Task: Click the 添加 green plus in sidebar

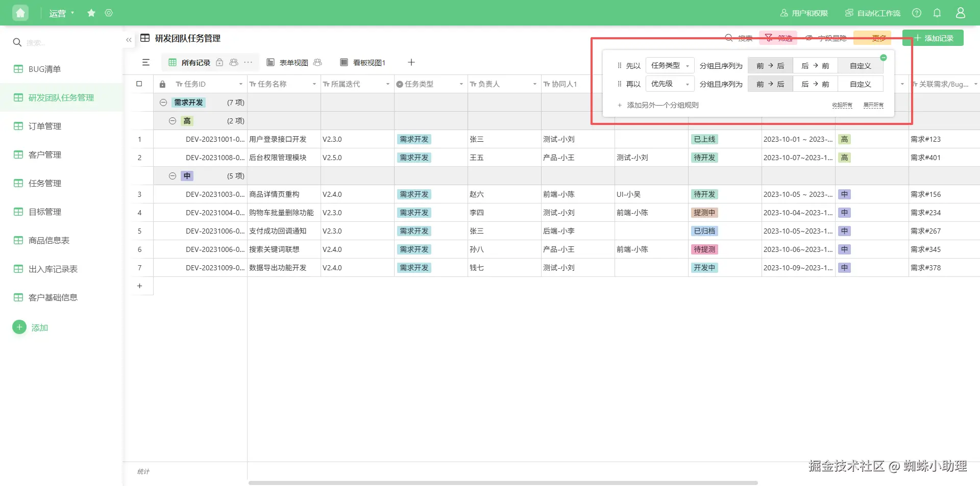Action: pyautogui.click(x=19, y=327)
